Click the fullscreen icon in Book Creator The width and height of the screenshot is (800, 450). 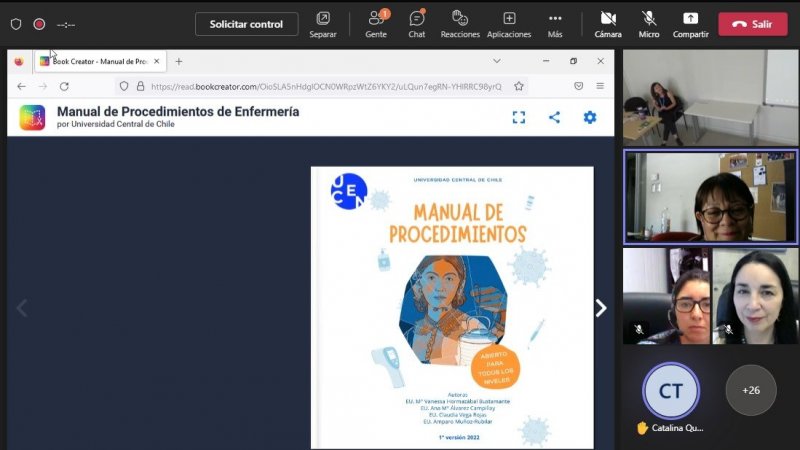pos(519,117)
